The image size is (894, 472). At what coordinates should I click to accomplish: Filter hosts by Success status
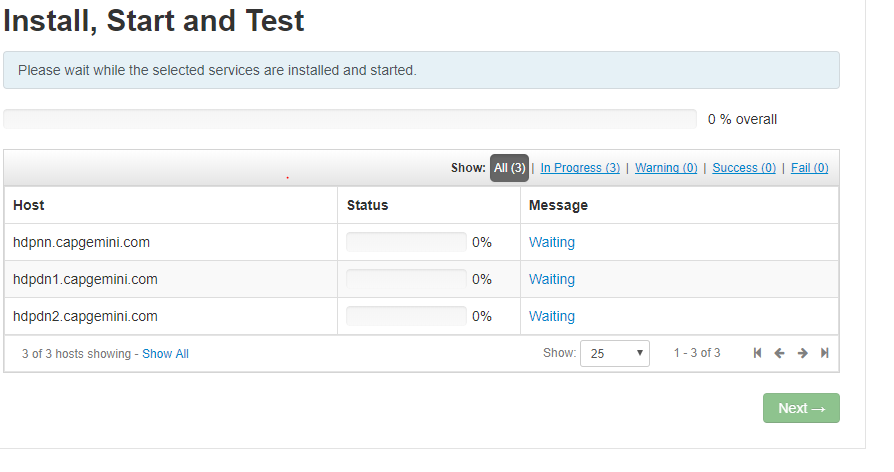tap(744, 168)
